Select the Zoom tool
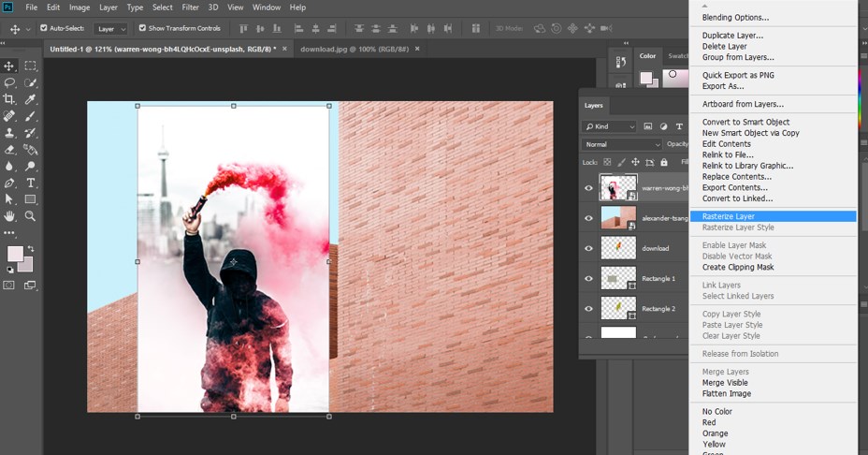 point(31,215)
